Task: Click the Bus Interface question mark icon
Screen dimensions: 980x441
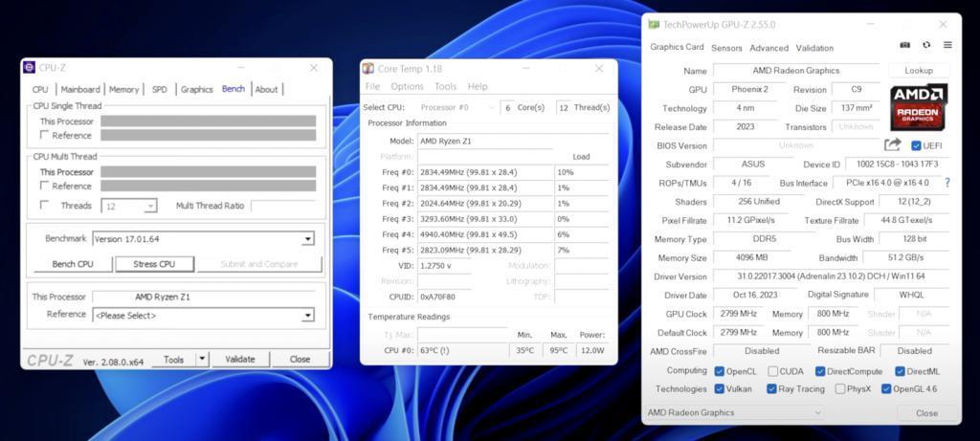Action: 947,183
